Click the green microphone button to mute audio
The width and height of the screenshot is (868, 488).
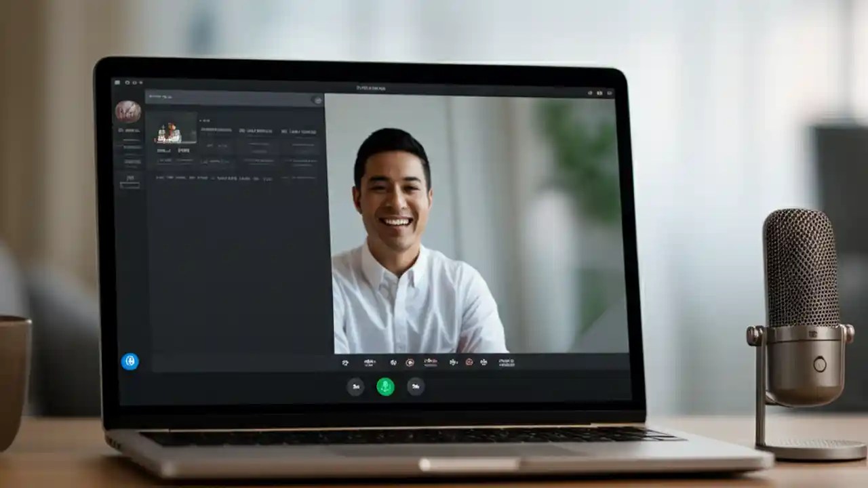tap(385, 387)
